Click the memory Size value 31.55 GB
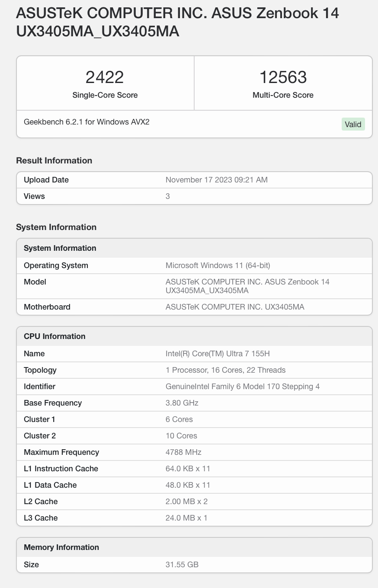The width and height of the screenshot is (378, 588). pyautogui.click(x=182, y=565)
